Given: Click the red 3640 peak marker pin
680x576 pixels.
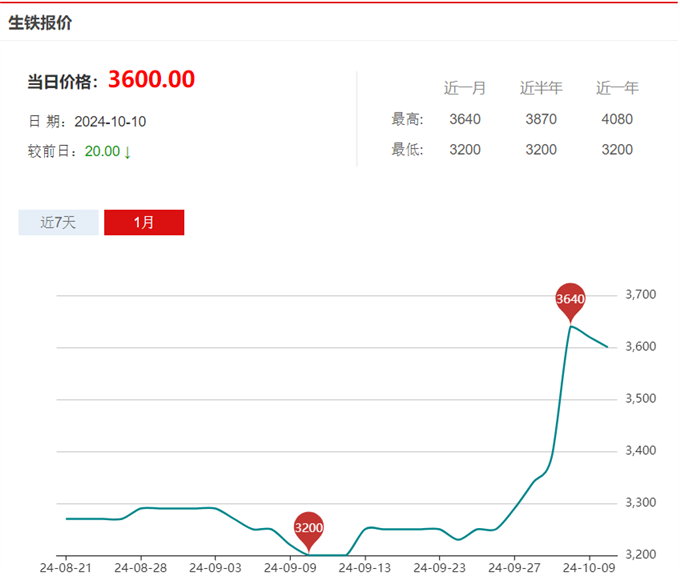Looking at the screenshot, I should click(x=570, y=299).
